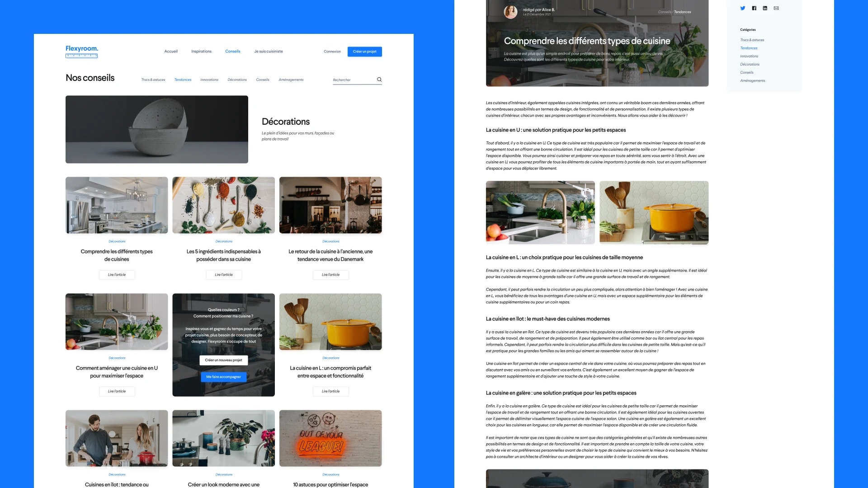The height and width of the screenshot is (488, 868).
Task: Open Innovations in sidebar categories
Action: 749,56
